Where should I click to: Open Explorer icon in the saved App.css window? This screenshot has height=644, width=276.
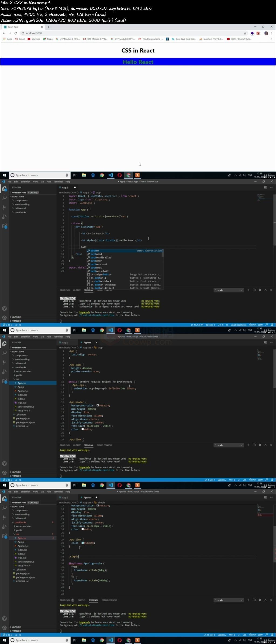click(4, 343)
